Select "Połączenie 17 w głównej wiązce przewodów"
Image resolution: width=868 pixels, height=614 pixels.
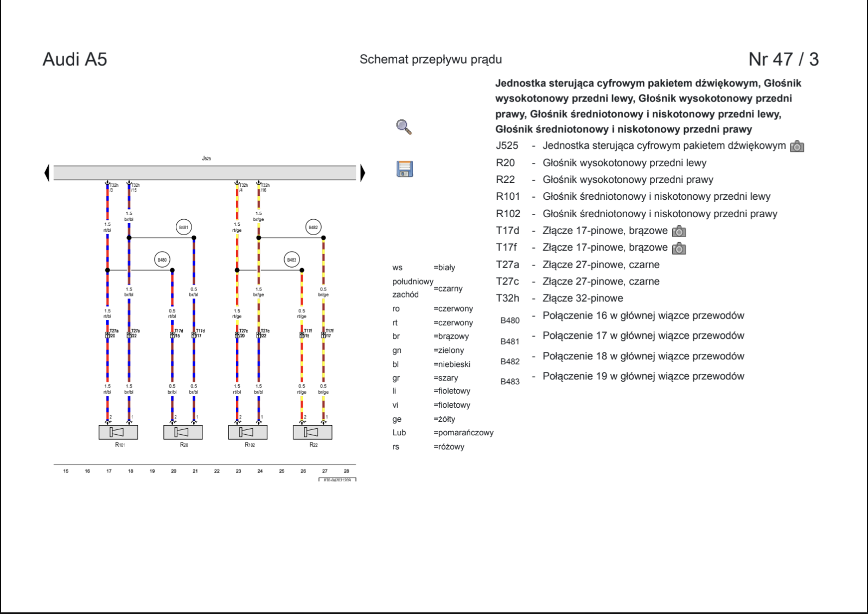(x=643, y=336)
